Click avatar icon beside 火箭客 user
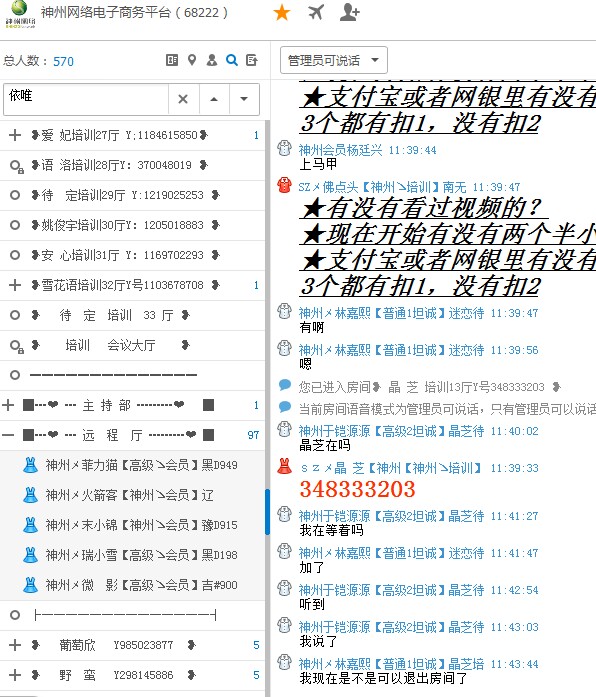The image size is (596, 697). [30, 495]
